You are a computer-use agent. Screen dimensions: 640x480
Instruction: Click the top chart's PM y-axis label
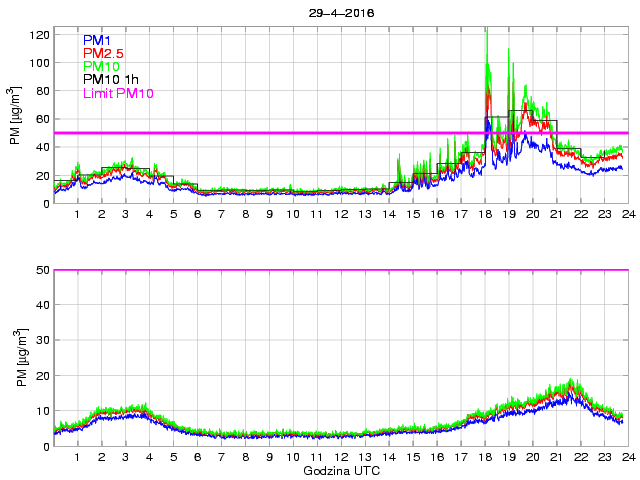tap(16, 118)
